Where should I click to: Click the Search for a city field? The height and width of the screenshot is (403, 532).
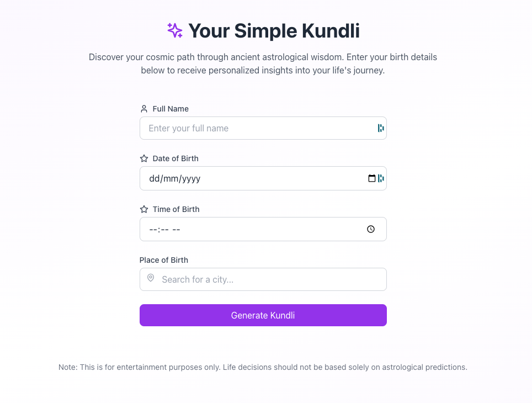pyautogui.click(x=270, y=279)
